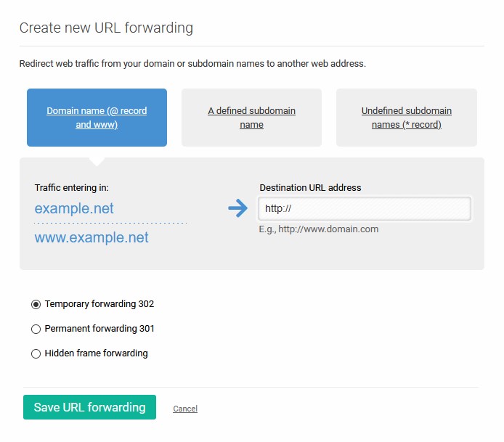
Task: Cancel the URL forwarding form
Action: pos(185,409)
